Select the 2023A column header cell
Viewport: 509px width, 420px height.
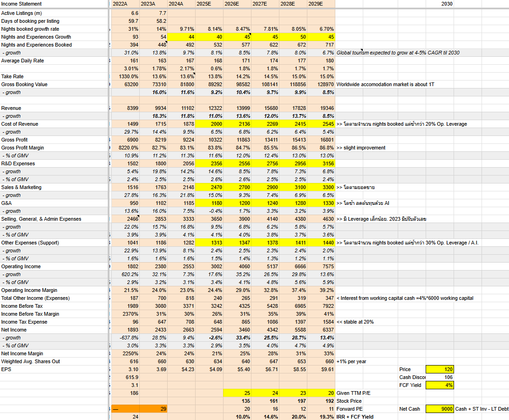pos(153,4)
